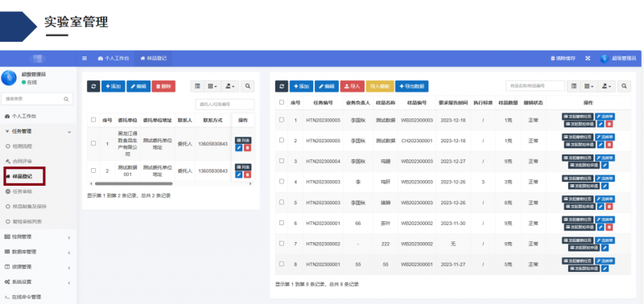Image resolution: width=644 pixels, height=304 pixels.
Task: Click red 导入 button
Action: click(x=352, y=86)
